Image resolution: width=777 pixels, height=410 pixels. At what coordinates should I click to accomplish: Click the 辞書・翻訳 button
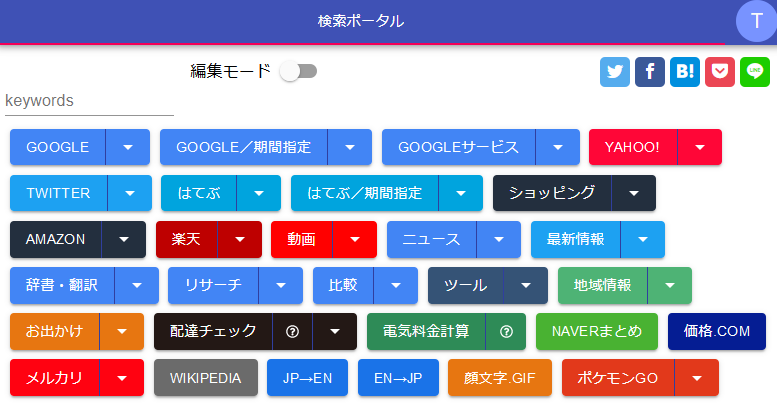(62, 286)
